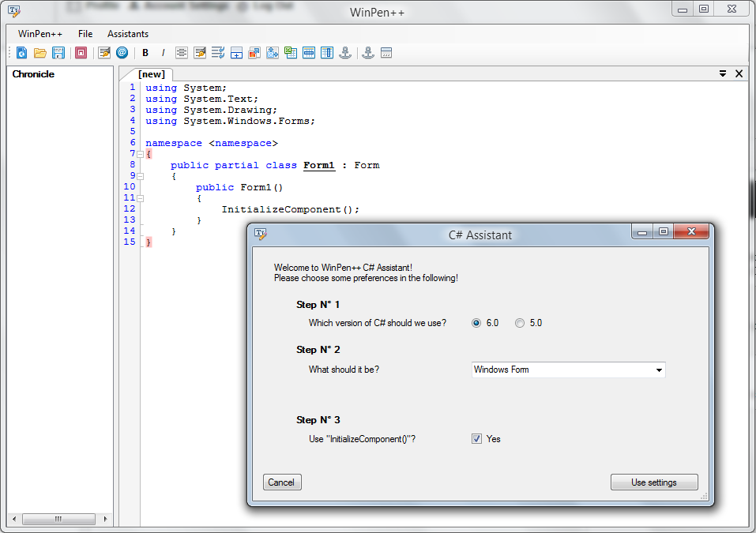Click the red square toolbar icon
This screenshot has height=533, width=756.
tap(81, 53)
